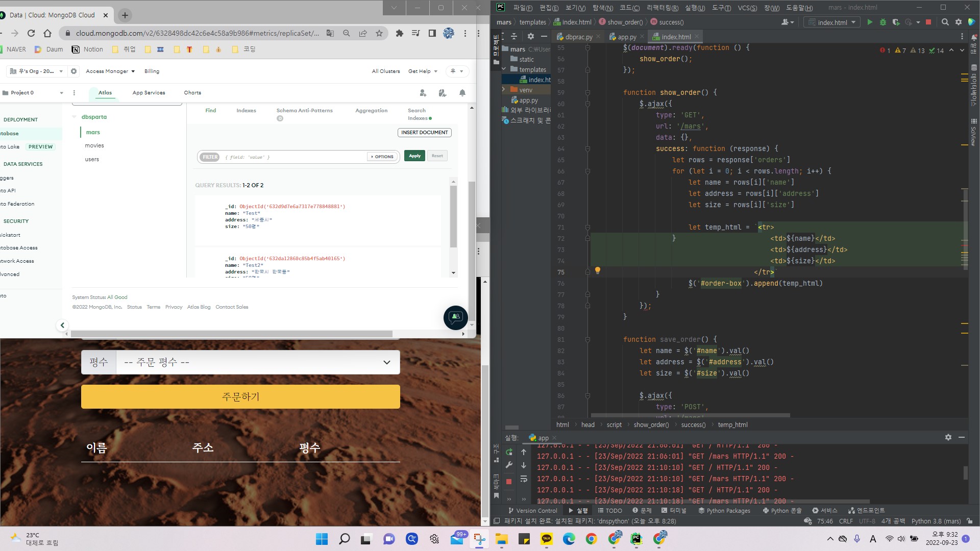Fold the show_order function in editor gutter
The width and height of the screenshot is (980, 551).
(x=587, y=92)
